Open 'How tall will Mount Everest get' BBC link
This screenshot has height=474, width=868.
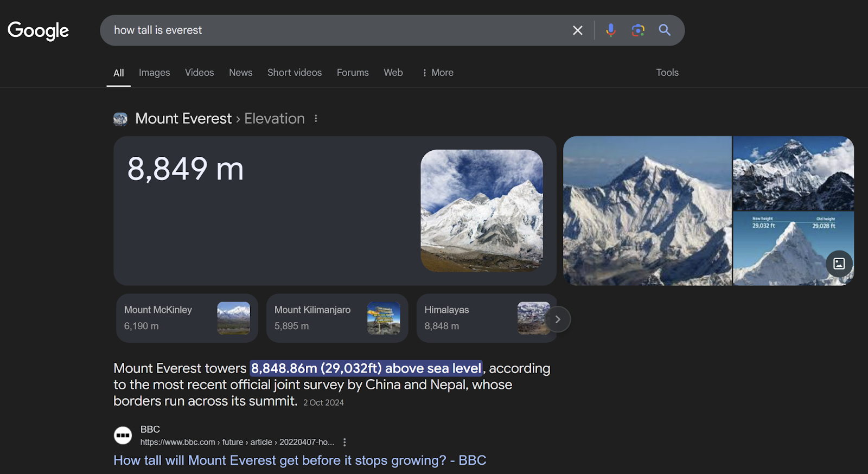click(300, 460)
